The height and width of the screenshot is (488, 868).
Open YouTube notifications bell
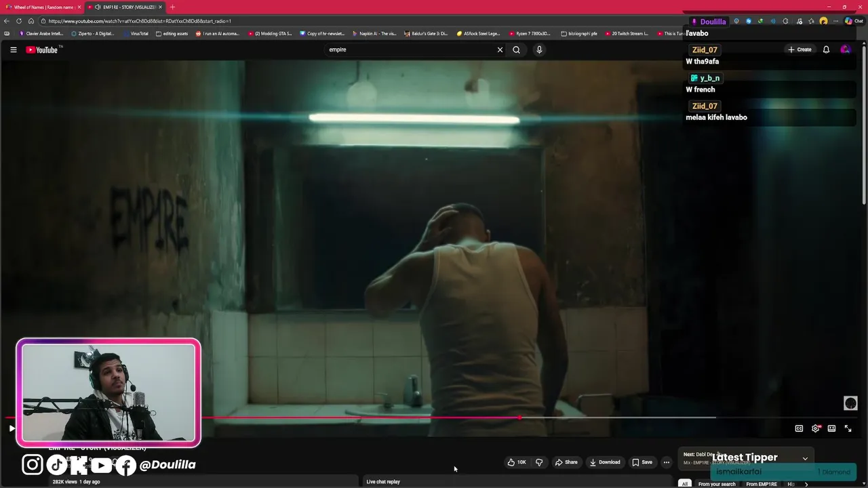[826, 49]
